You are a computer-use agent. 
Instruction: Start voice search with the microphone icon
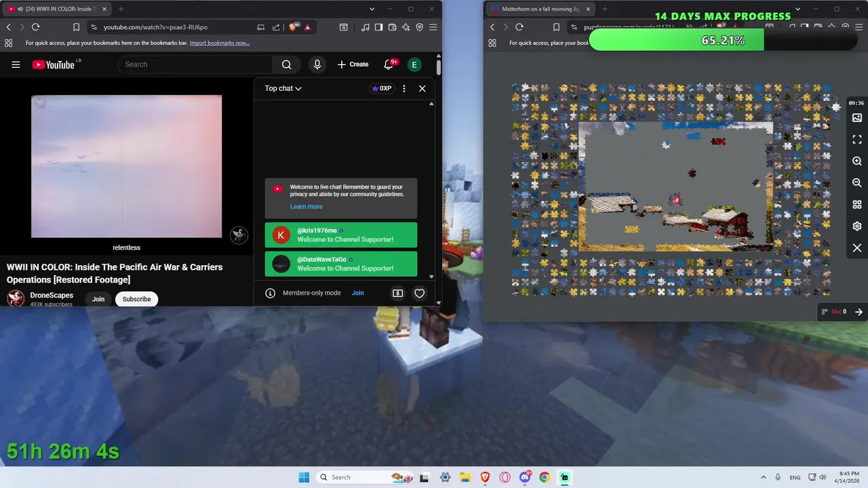pos(317,64)
